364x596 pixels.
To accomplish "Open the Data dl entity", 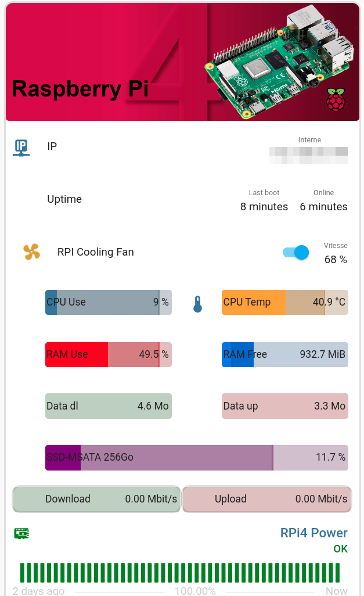I will point(109,406).
